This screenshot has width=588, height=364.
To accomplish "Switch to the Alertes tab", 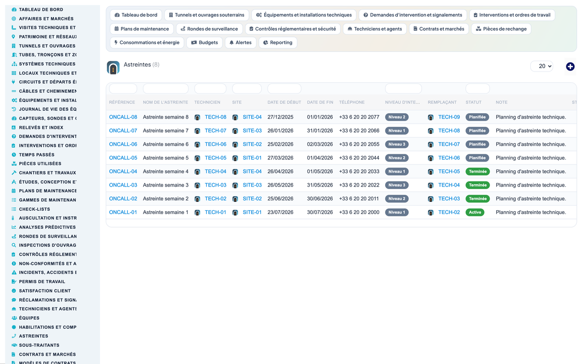I will tap(240, 43).
